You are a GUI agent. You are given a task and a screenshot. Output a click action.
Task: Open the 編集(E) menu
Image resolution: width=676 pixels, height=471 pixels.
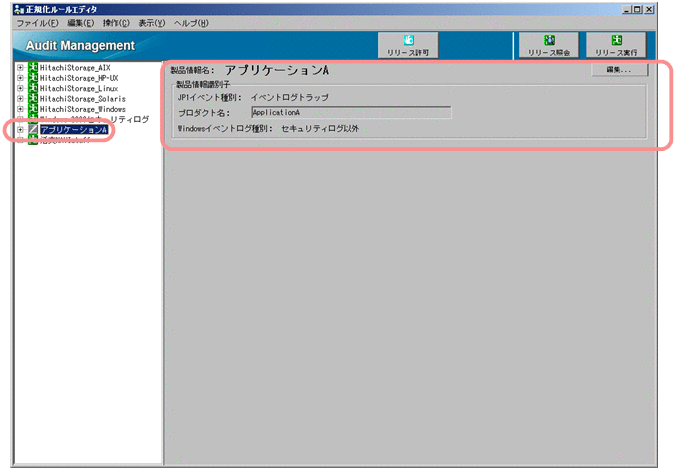(x=81, y=23)
